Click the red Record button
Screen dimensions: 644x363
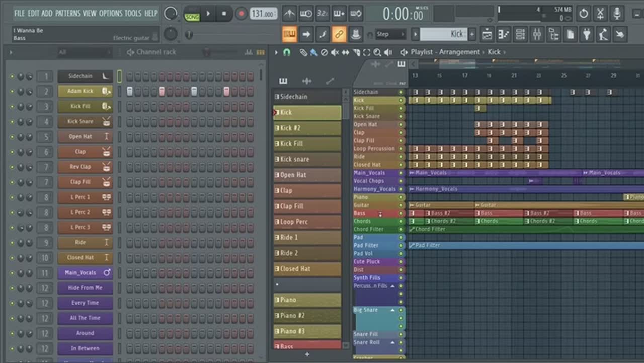pyautogui.click(x=242, y=14)
